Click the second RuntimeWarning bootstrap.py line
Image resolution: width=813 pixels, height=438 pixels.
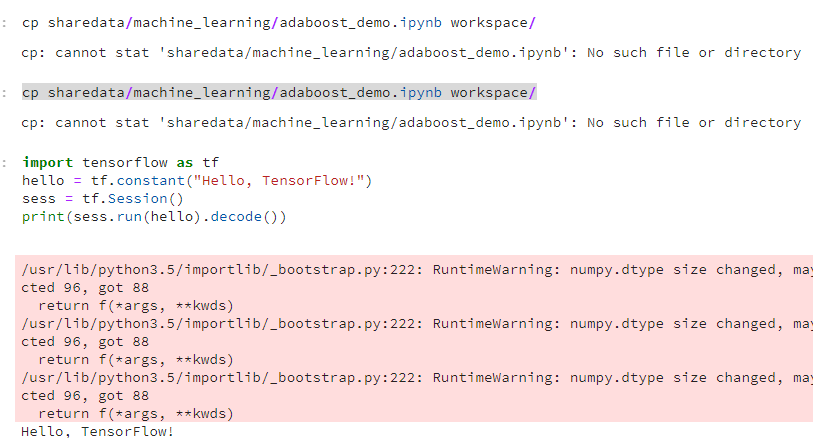pyautogui.click(x=417, y=324)
